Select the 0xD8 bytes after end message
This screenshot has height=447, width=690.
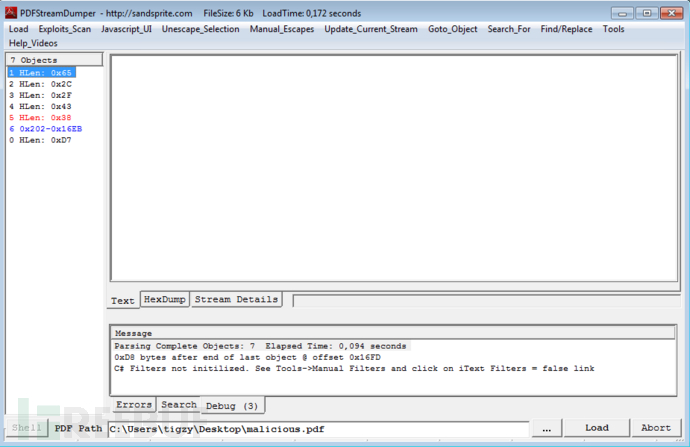click(x=247, y=357)
